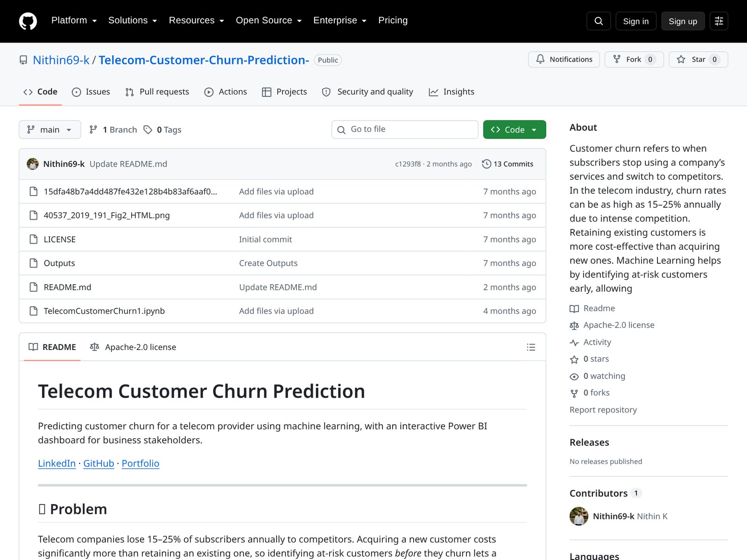The height and width of the screenshot is (560, 747).
Task: Open commit hash c1293f8
Action: pyautogui.click(x=408, y=164)
